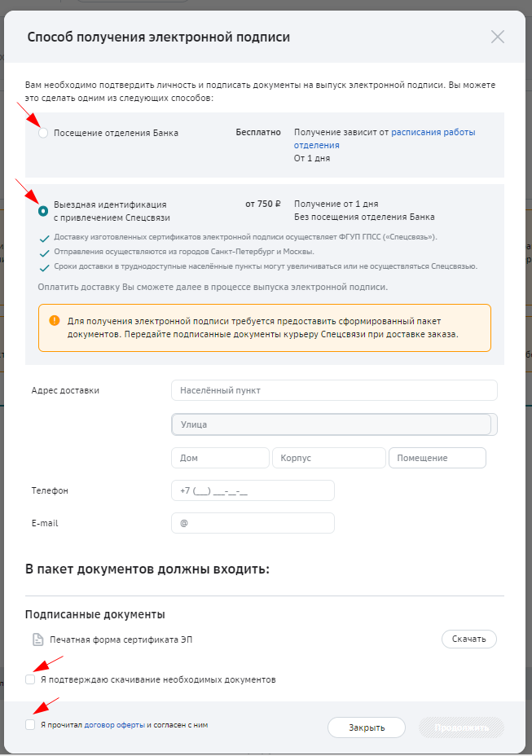
Task: Focus the Улица address field
Action: pyautogui.click(x=334, y=424)
